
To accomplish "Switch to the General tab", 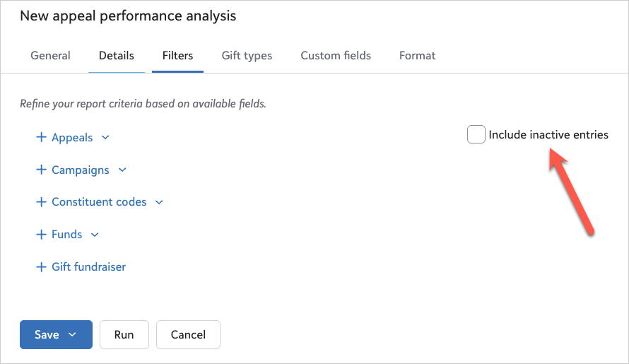I will coord(50,55).
